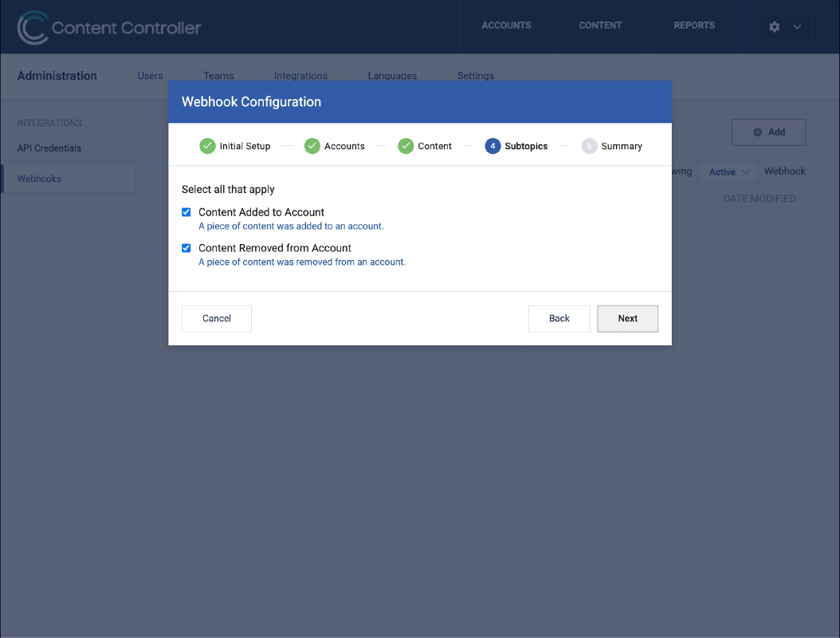Viewport: 840px width, 638px height.
Task: Select API Credentials in sidebar
Action: coord(49,148)
